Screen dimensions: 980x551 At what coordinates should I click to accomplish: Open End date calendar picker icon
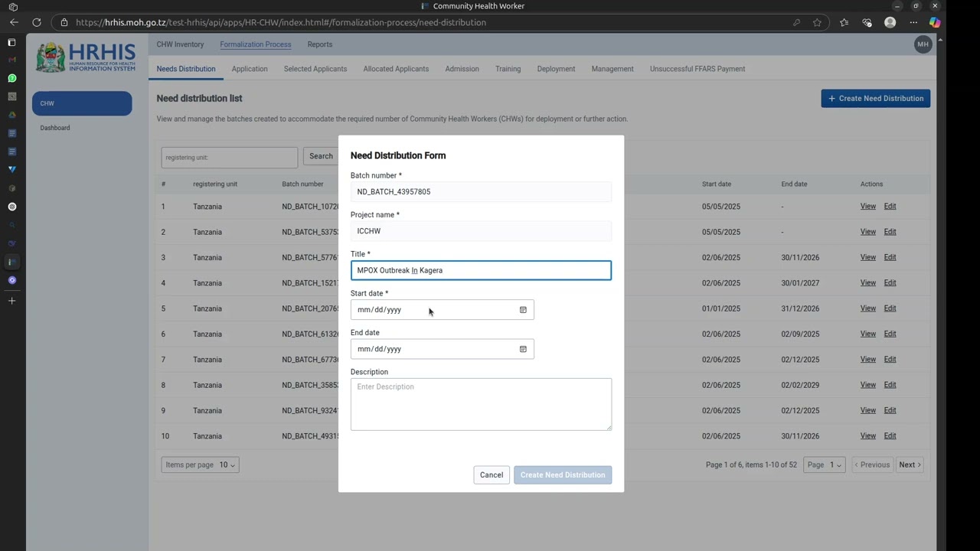point(523,349)
